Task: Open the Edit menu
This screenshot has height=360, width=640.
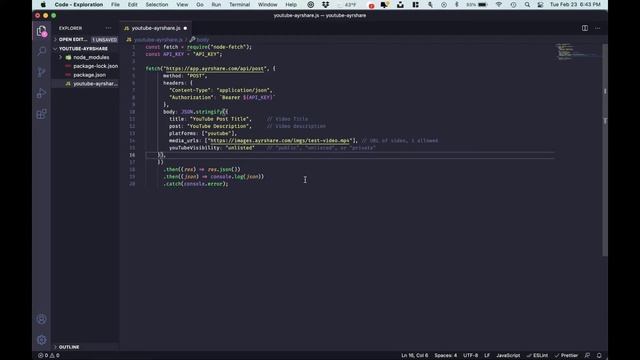Action: [133, 4]
